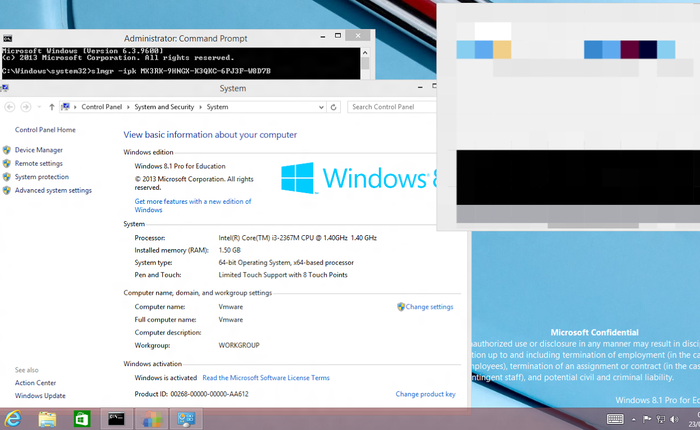Select the '1.50 GB' RAM value

click(x=229, y=250)
